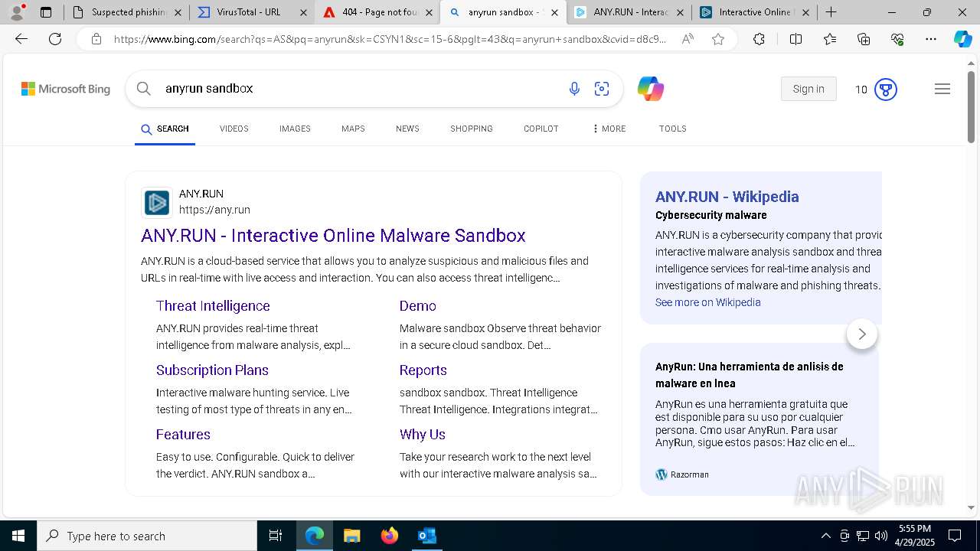
Task: Switch to ANY.RUN - Interactive tab
Action: click(628, 12)
